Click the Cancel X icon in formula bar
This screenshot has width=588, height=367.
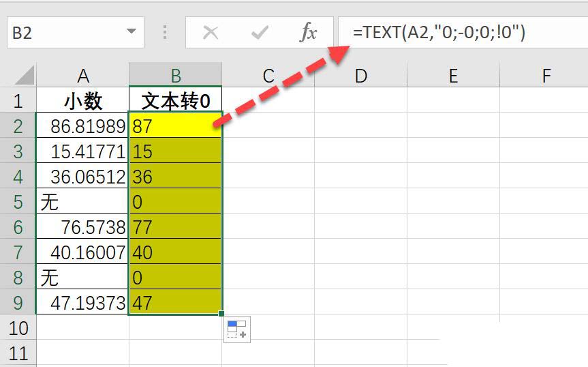[x=211, y=32]
